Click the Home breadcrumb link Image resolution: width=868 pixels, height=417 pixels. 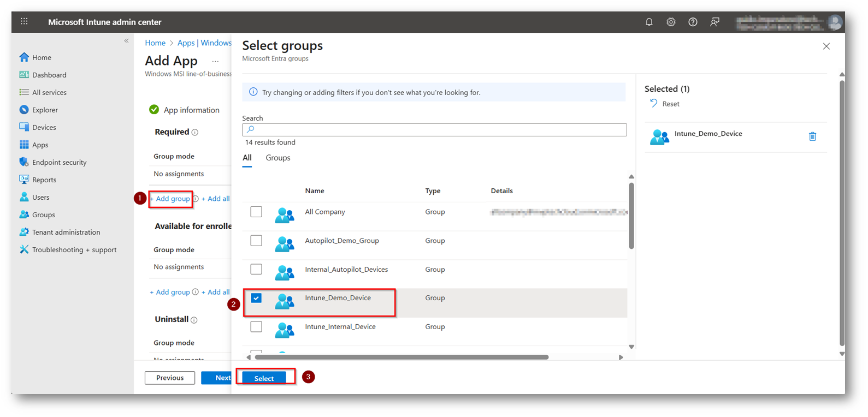click(x=155, y=43)
